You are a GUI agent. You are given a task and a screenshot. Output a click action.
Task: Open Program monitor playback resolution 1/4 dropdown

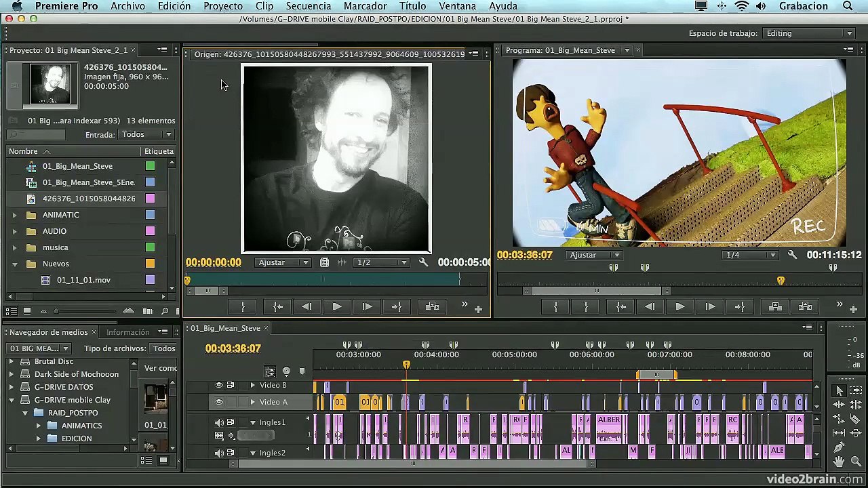tap(750, 255)
